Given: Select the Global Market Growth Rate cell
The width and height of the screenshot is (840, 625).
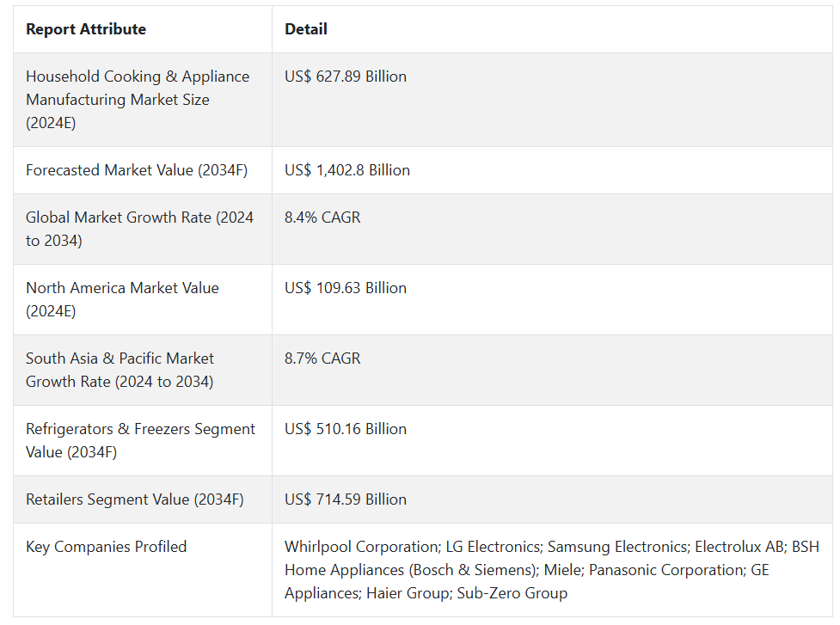Looking at the screenshot, I should 139,229.
